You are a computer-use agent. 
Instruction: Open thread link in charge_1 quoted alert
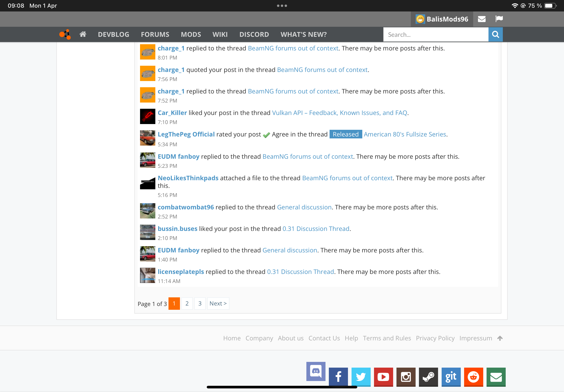click(x=322, y=70)
